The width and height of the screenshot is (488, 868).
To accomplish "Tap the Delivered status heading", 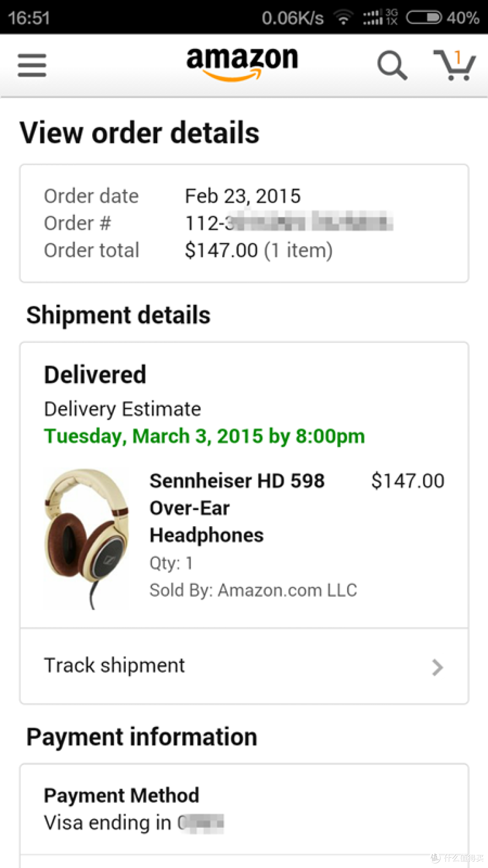I will coord(95,375).
